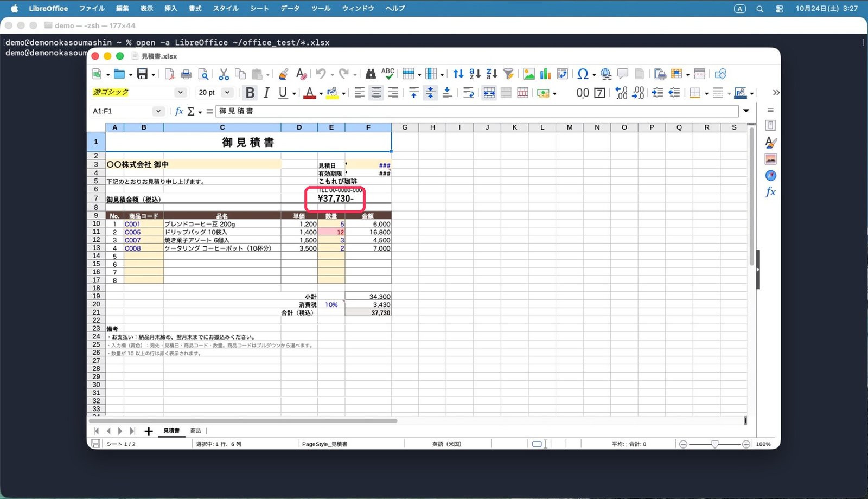The width and height of the screenshot is (868, 499).
Task: Insert a chart
Action: tap(545, 74)
